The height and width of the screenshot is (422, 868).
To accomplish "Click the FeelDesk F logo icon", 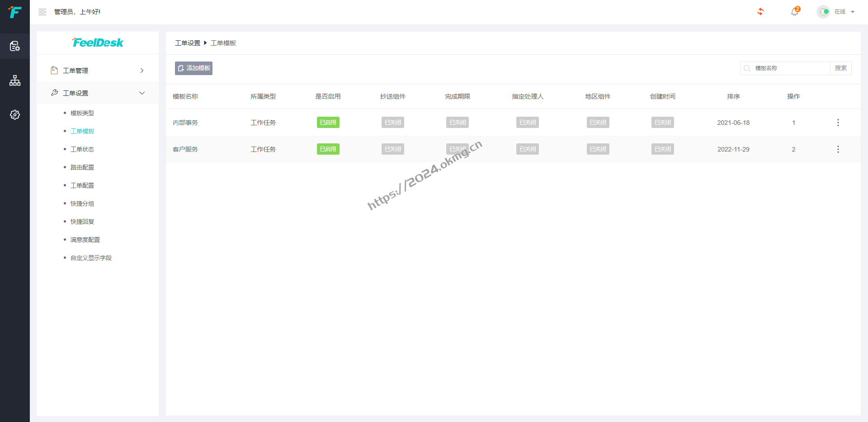I will click(x=15, y=12).
